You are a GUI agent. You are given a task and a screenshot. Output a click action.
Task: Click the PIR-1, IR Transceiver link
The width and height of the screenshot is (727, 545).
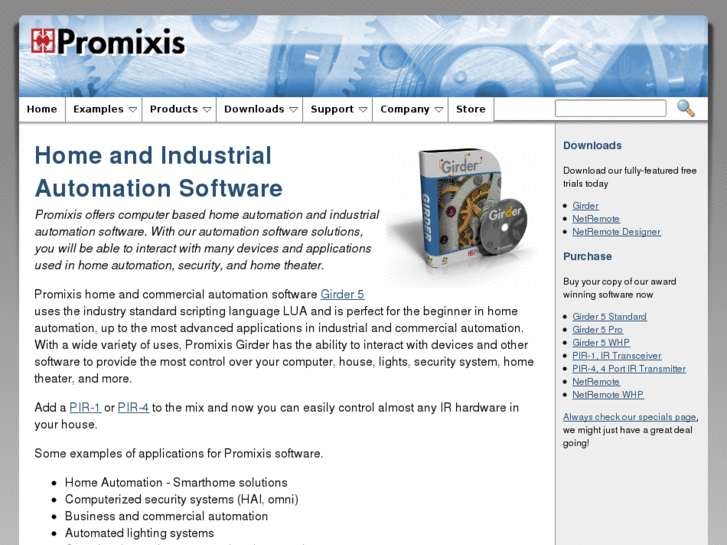coord(617,355)
